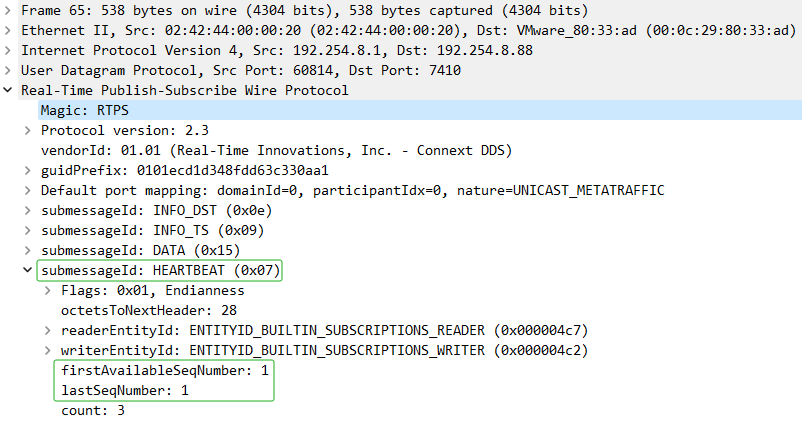Expand submessageId INFO_DST entry
802x428 pixels.
pyautogui.click(x=28, y=210)
